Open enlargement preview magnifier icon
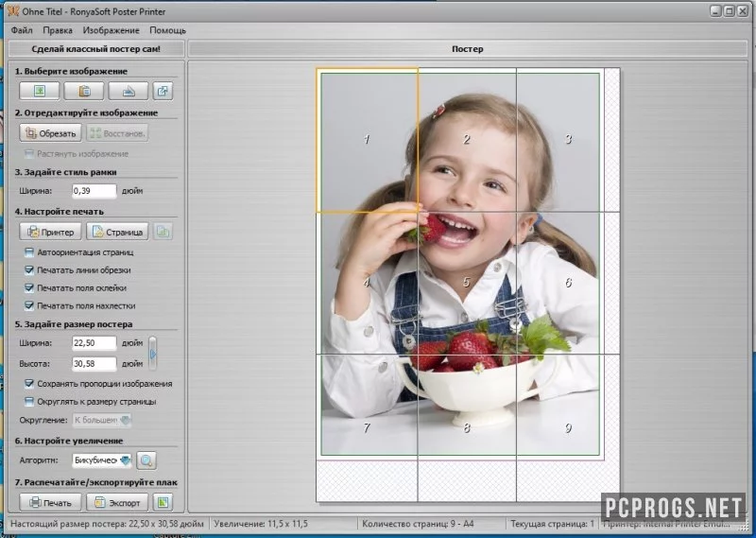This screenshot has height=538, width=756. coord(146,460)
